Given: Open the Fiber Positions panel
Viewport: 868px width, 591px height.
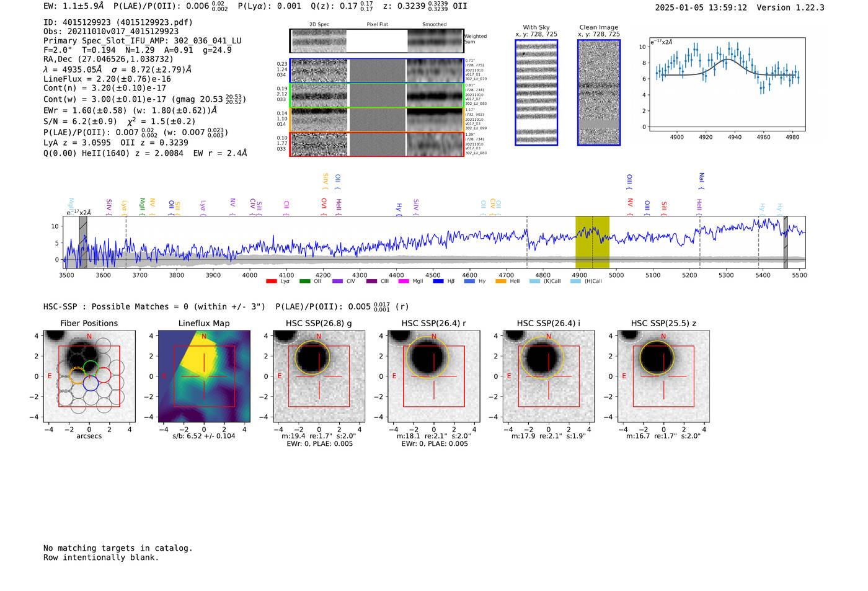Looking at the screenshot, I should pyautogui.click(x=89, y=376).
